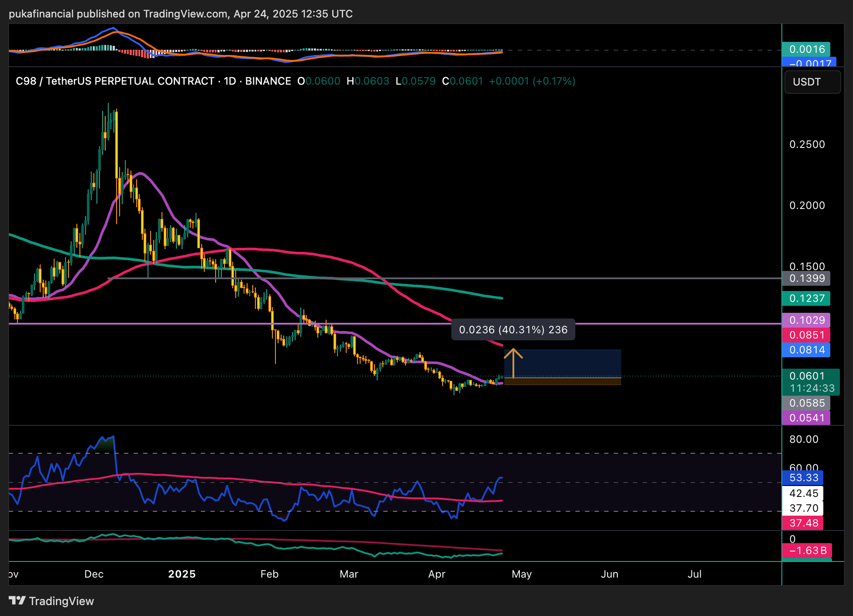Click the TradingView logo icon
Image resolution: width=853 pixels, height=616 pixels.
pyautogui.click(x=17, y=601)
